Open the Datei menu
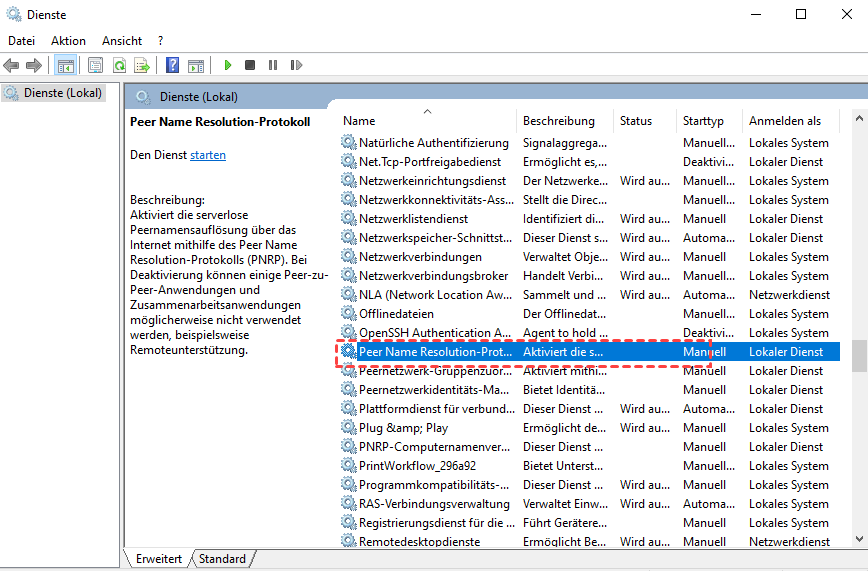This screenshot has width=868, height=571. point(21,40)
